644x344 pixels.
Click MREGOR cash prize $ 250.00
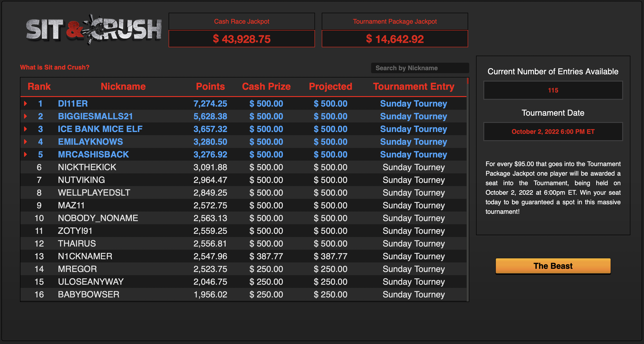(266, 269)
